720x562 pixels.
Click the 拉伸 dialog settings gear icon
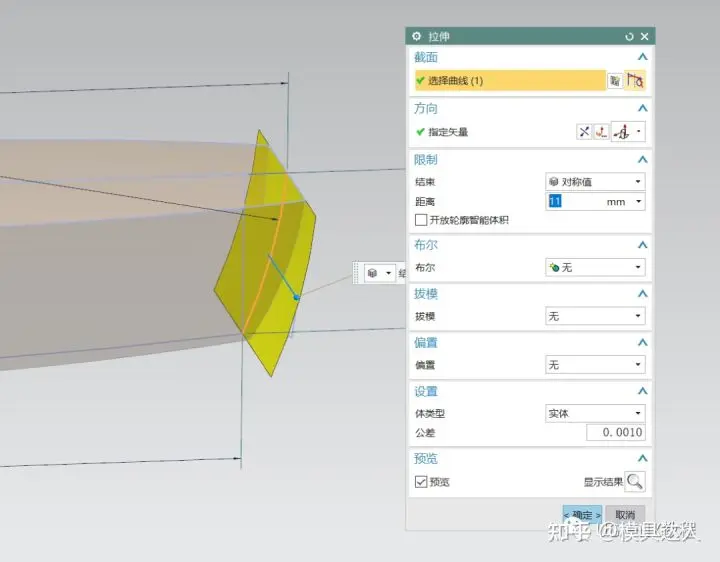tap(417, 36)
